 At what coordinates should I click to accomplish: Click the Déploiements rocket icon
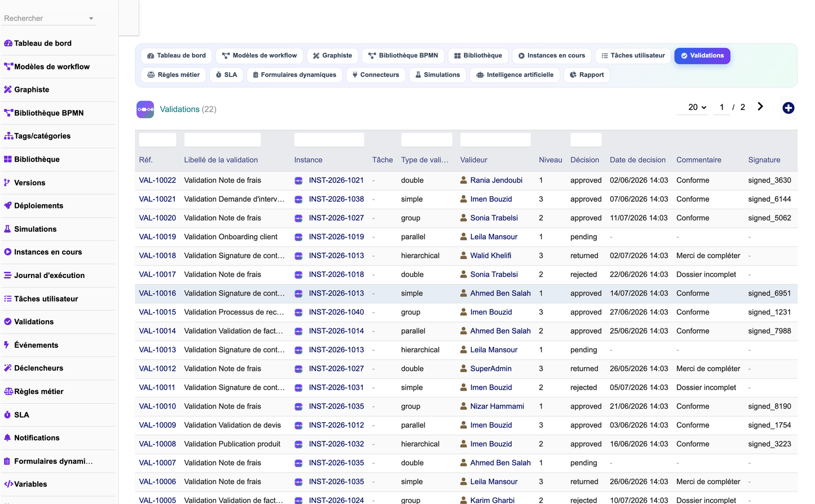pyautogui.click(x=8, y=206)
